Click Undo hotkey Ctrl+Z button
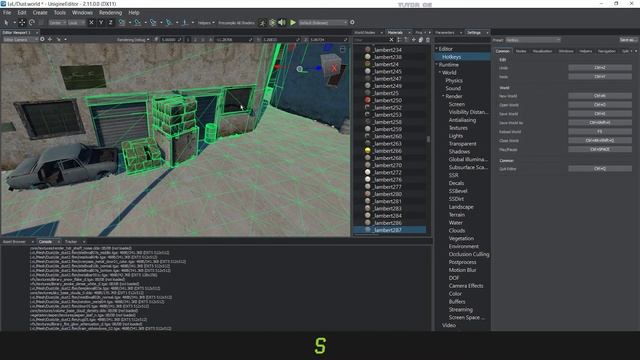 point(600,68)
